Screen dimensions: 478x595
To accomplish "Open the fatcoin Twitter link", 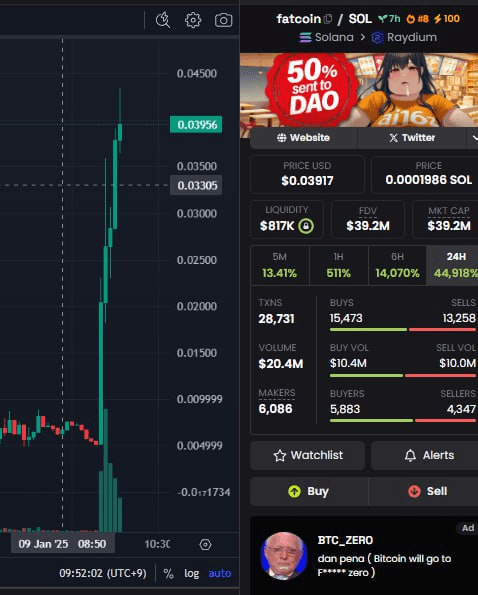I will [x=412, y=138].
